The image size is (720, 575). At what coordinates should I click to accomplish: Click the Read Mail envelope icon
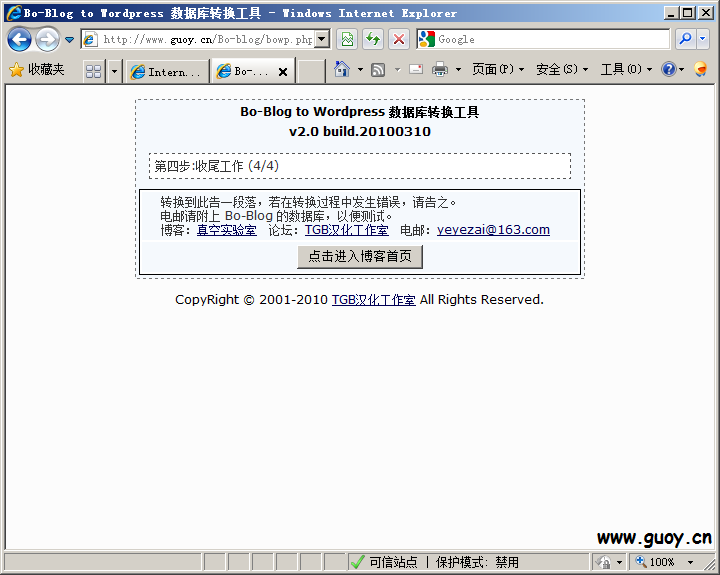[x=416, y=70]
